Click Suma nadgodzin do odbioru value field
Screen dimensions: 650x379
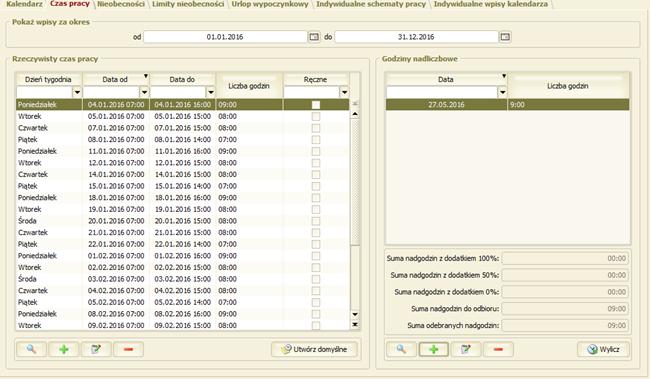(x=565, y=309)
